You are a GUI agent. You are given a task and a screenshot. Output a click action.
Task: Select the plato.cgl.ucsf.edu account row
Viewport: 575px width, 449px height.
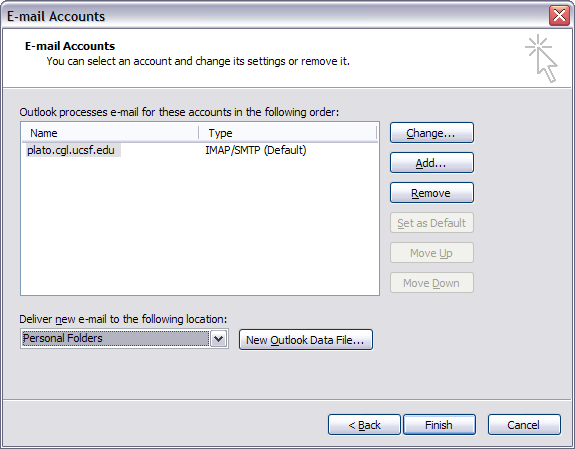[x=200, y=150]
